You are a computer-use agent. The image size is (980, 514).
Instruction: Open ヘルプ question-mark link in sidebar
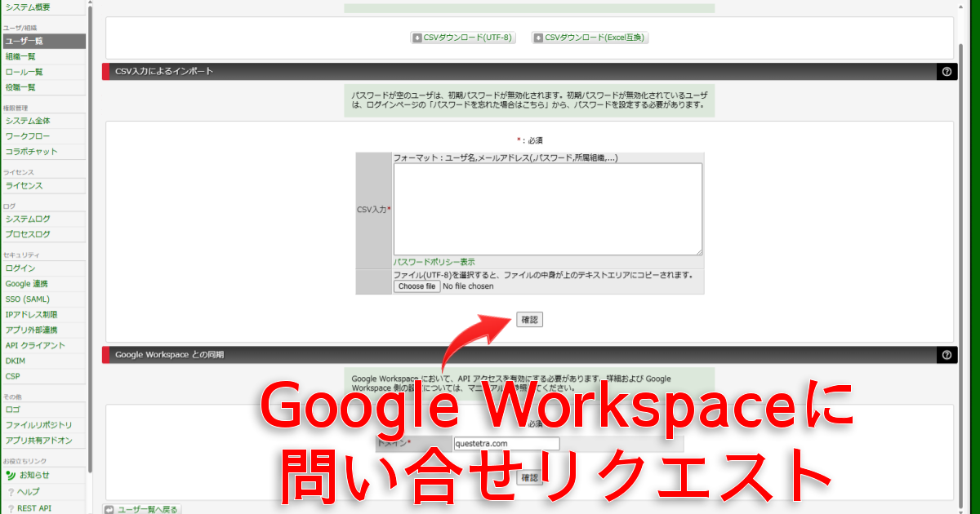(24, 491)
